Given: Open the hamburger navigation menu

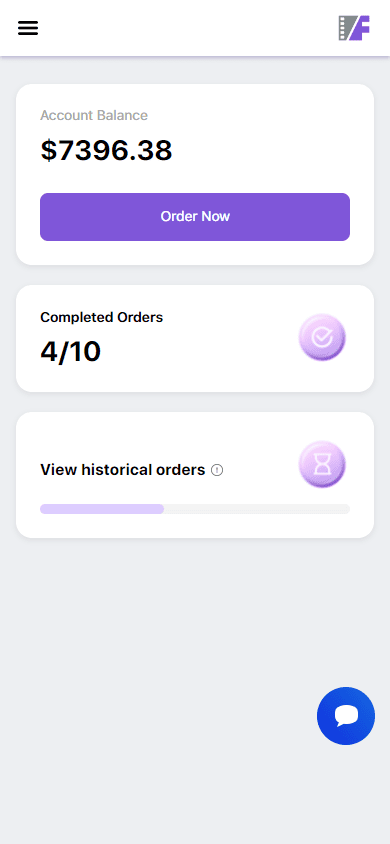Looking at the screenshot, I should (x=28, y=28).
